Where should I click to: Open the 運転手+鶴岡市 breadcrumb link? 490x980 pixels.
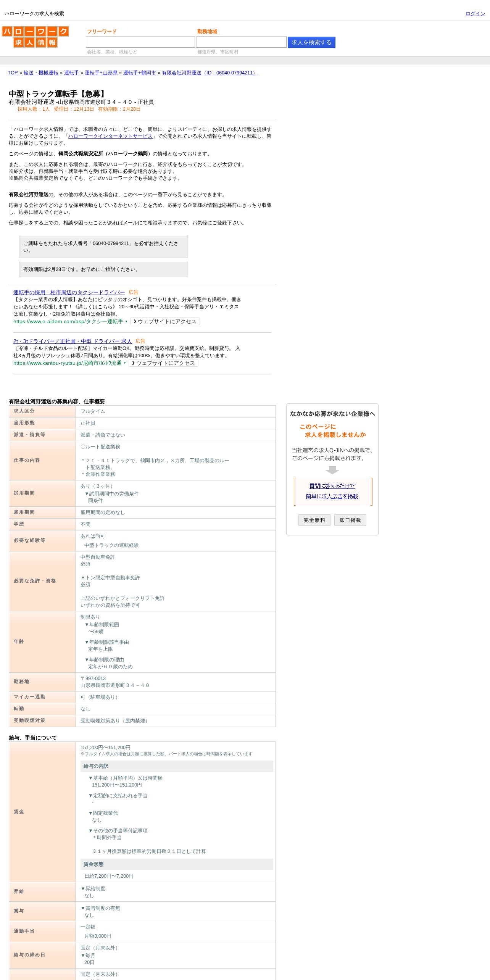[140, 73]
